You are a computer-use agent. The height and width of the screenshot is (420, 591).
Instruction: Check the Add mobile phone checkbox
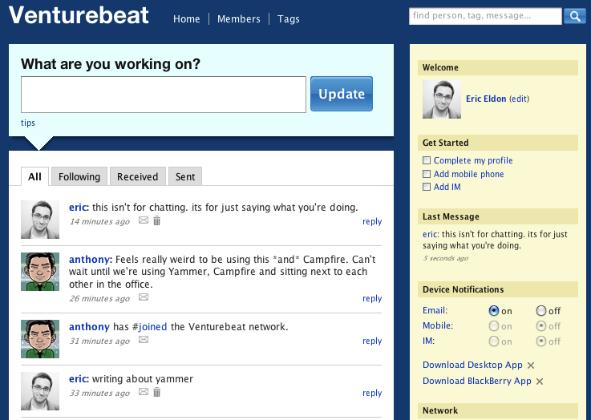(x=427, y=174)
